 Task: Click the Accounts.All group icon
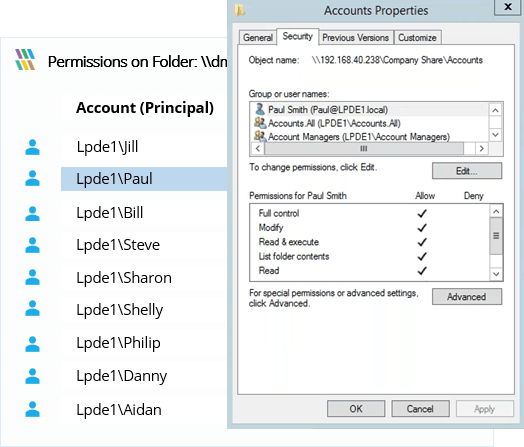(x=260, y=123)
